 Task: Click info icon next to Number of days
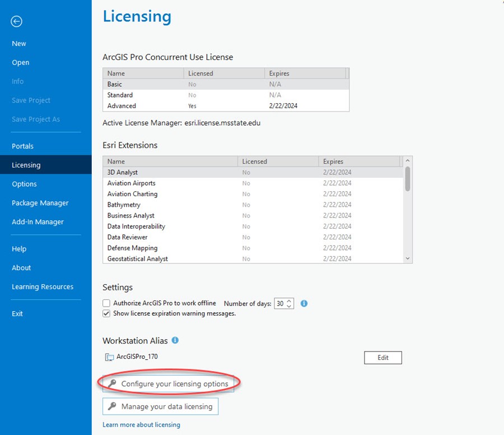(x=304, y=303)
